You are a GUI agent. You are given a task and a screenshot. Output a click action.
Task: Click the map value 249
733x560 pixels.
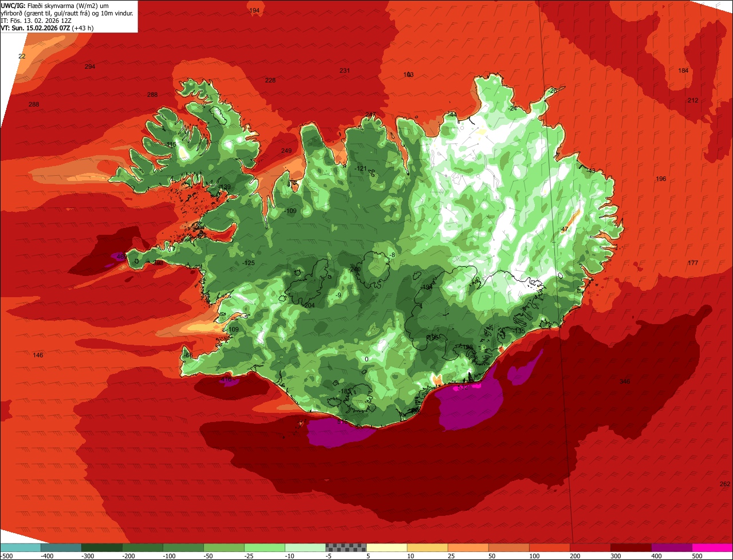286,151
